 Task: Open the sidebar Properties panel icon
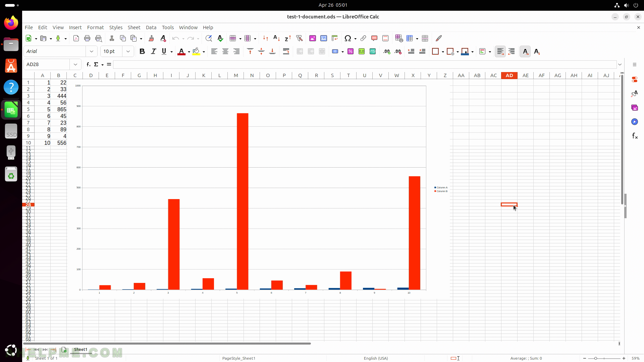pyautogui.click(x=634, y=79)
